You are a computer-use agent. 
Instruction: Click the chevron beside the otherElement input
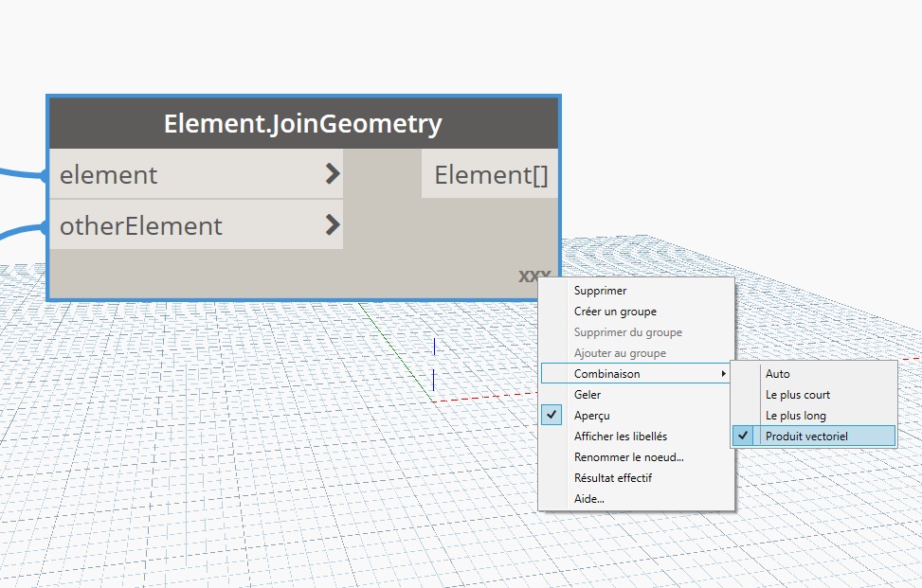coord(332,225)
